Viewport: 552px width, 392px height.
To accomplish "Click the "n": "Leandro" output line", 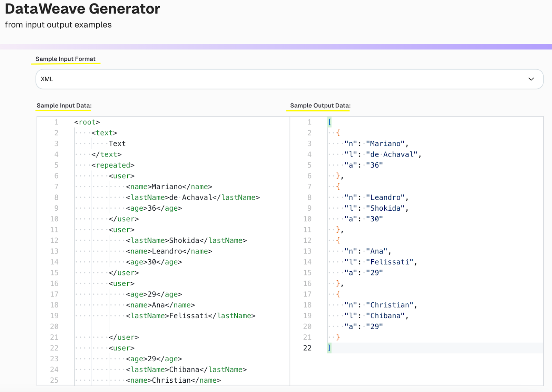I will pyautogui.click(x=376, y=197).
